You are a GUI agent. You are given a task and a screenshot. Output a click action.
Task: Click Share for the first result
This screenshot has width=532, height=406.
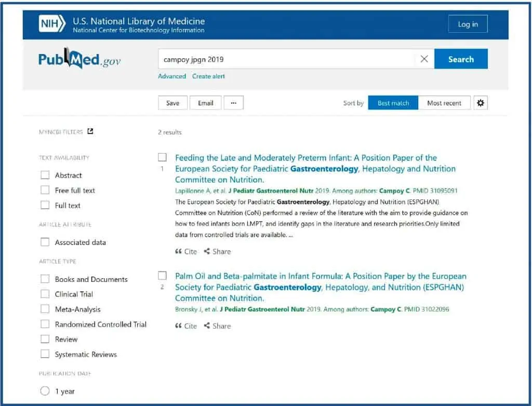pyautogui.click(x=217, y=251)
